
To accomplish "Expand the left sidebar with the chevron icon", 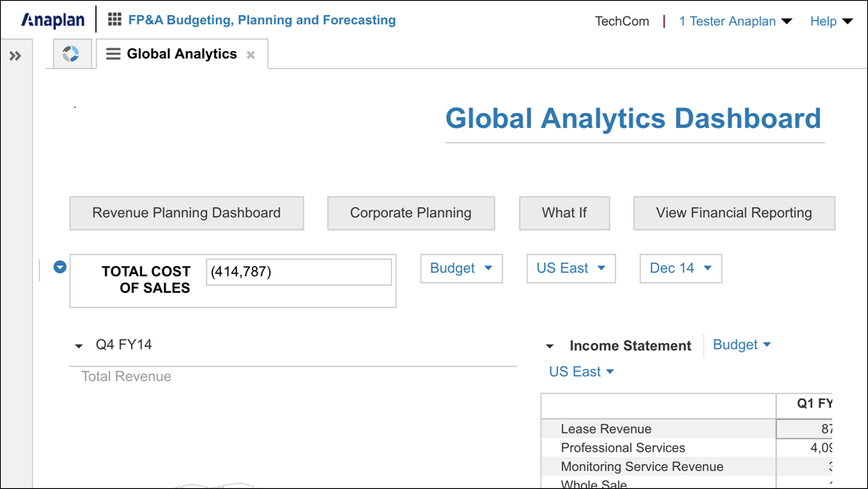I will (14, 55).
